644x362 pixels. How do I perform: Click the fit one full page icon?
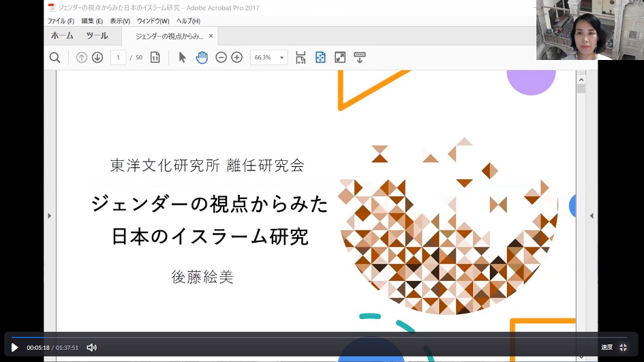pos(320,57)
